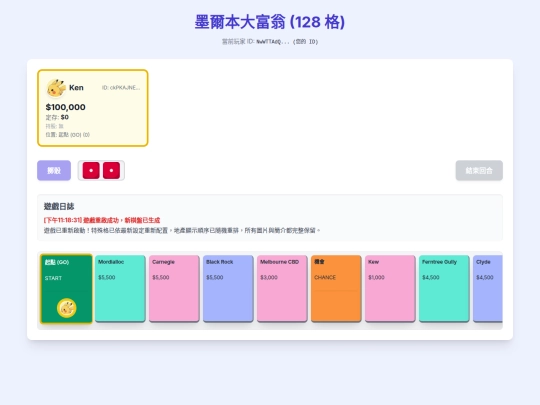The width and height of the screenshot is (540, 405).
Task: Select the Ferntree Gully property tile
Action: click(x=444, y=289)
